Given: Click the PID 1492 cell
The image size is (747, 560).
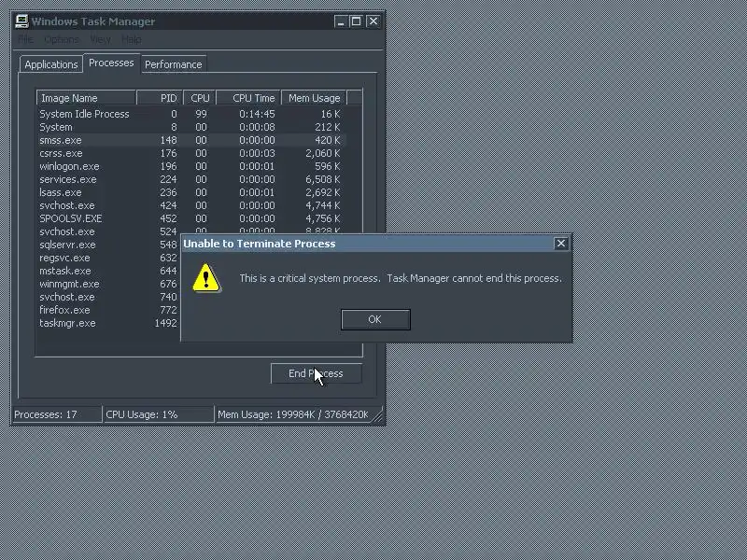Looking at the screenshot, I should 165,323.
